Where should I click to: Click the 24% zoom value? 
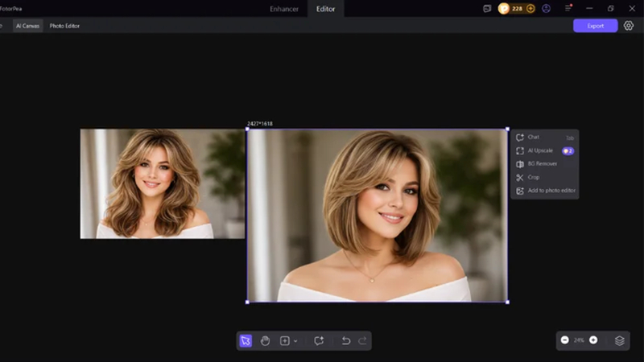click(x=579, y=340)
